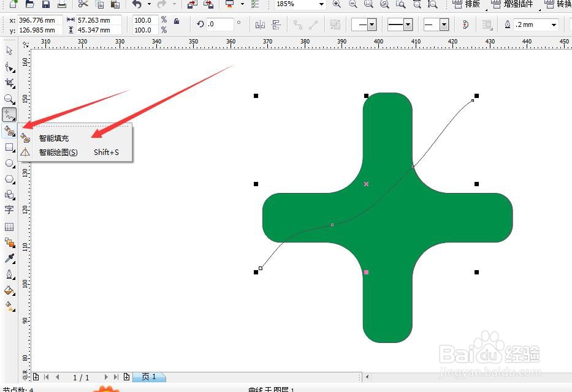Select the Eyedropper tool
Viewport: 572px width, 392px height.
click(x=9, y=258)
